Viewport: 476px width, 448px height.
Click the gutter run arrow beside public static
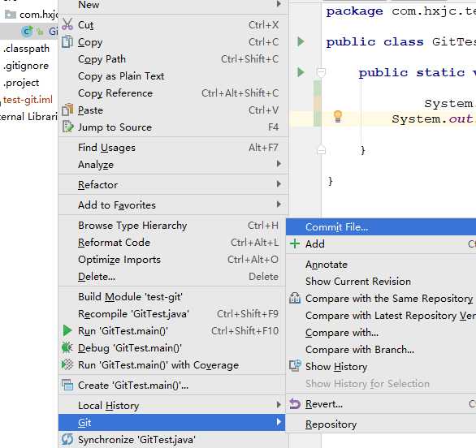coord(301,72)
